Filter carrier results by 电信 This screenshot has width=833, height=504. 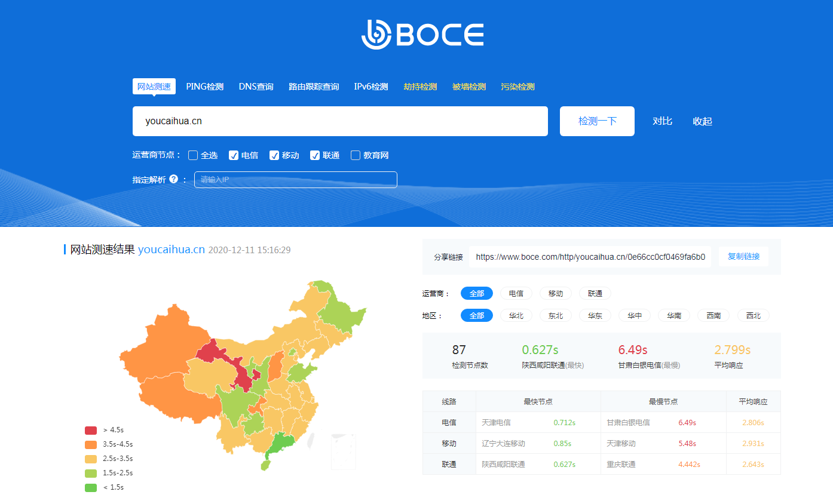pyautogui.click(x=516, y=293)
